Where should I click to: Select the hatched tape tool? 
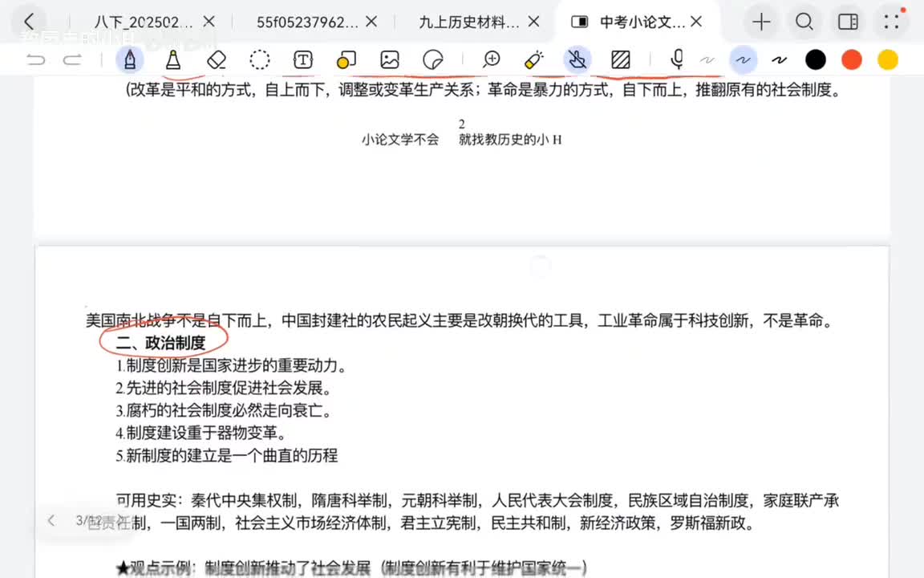pyautogui.click(x=621, y=59)
